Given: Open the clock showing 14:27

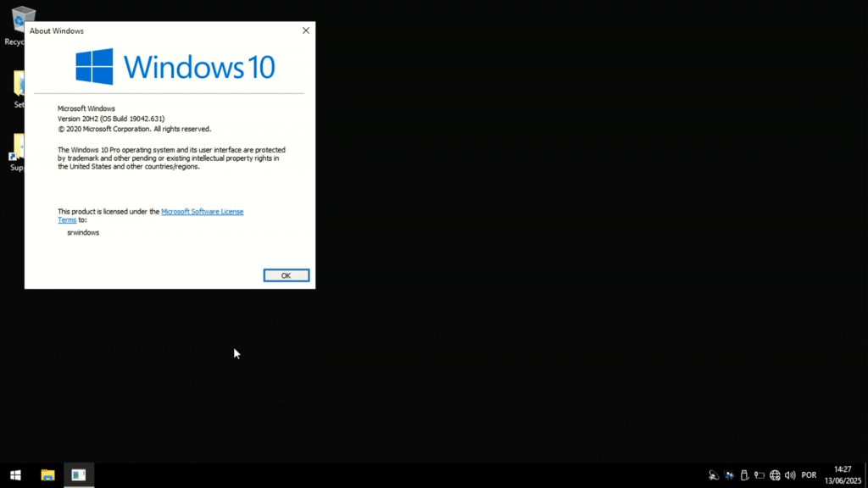Looking at the screenshot, I should coord(843,475).
